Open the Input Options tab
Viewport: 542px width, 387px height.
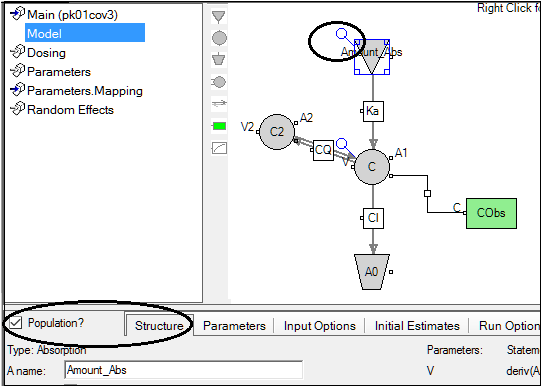[320, 326]
